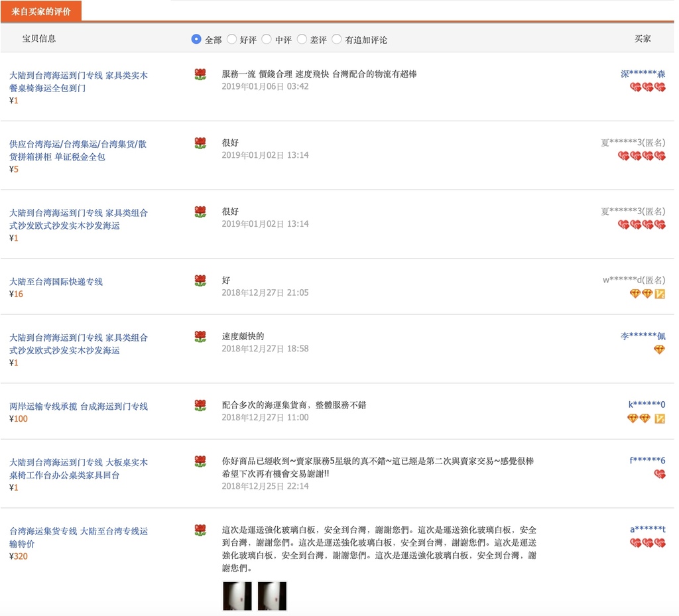Click heart rank icons under buyer 深******森
The image size is (679, 616).
(x=647, y=88)
